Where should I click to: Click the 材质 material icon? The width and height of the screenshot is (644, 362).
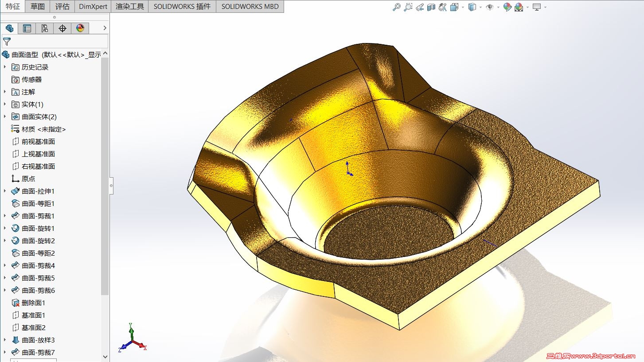(16, 129)
